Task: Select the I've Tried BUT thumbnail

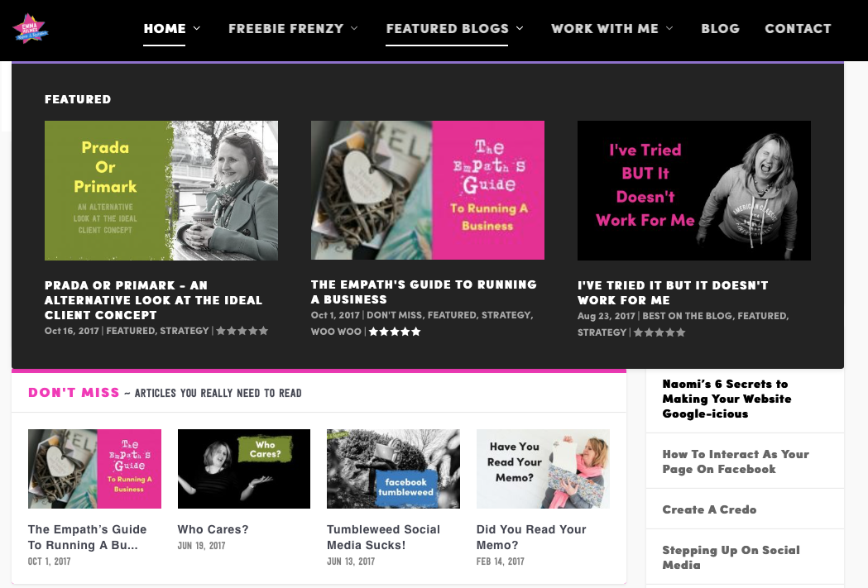Action: [x=693, y=190]
